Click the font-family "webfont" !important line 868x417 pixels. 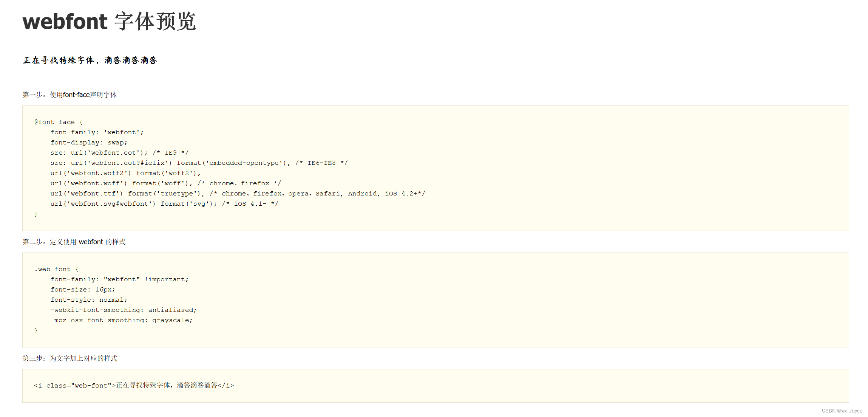[119, 279]
